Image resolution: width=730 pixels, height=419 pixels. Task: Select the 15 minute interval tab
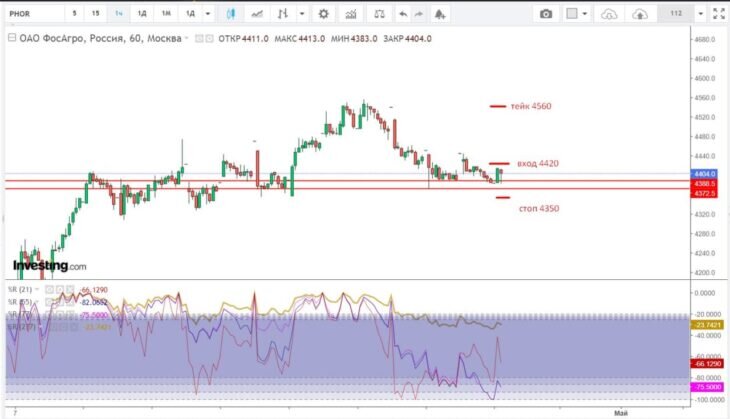click(95, 14)
